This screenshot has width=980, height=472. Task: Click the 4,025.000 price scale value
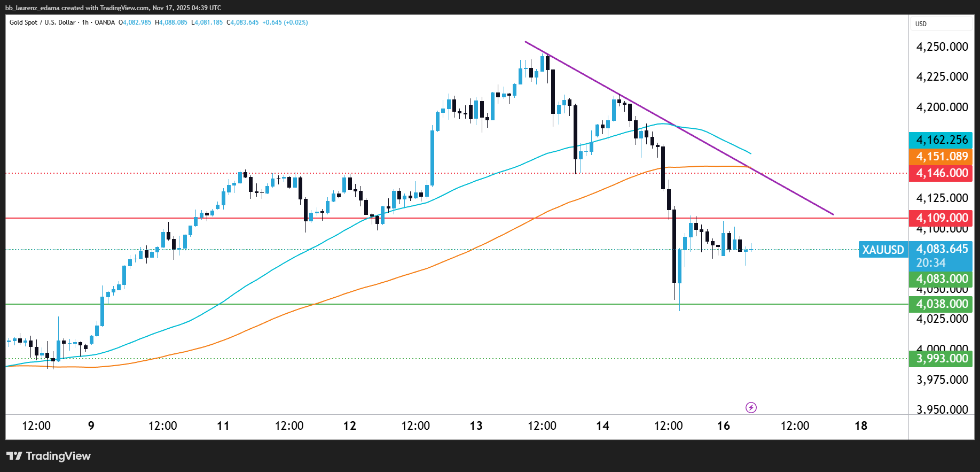click(942, 319)
